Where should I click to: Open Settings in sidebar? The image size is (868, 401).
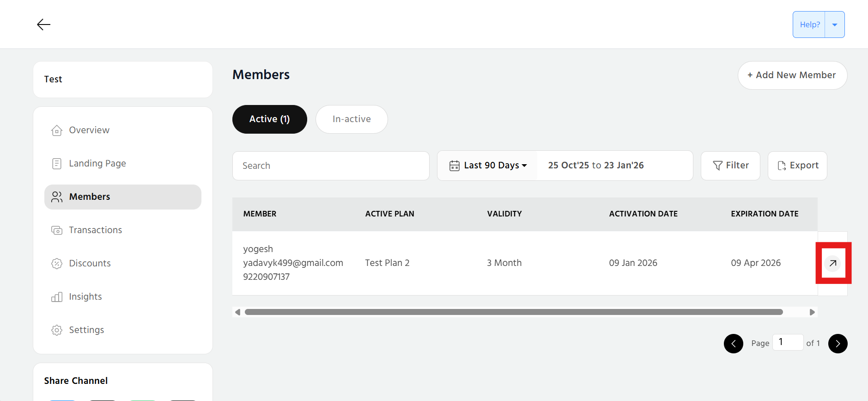[x=86, y=330]
